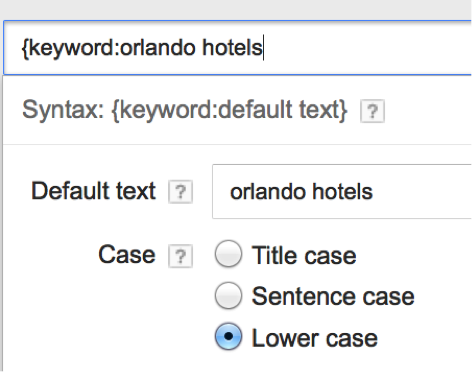Click the 'Syntax: {keyword:default text}' hint

point(185,110)
